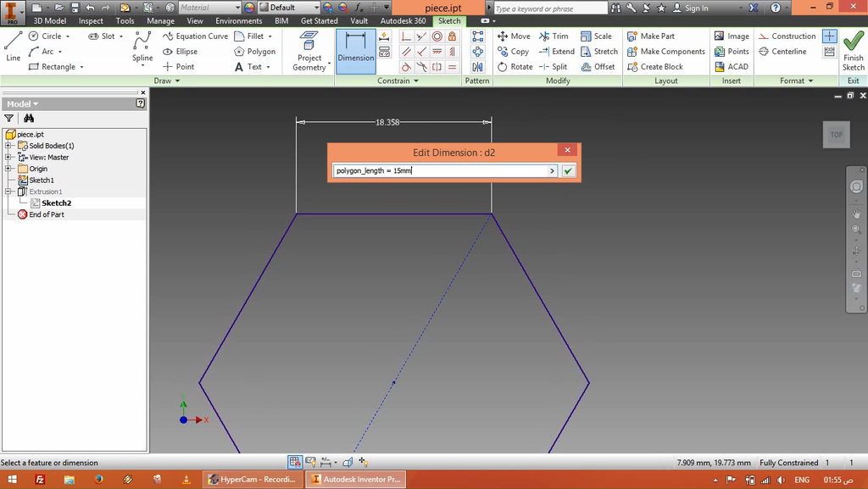Pick the Point tool

(179, 66)
